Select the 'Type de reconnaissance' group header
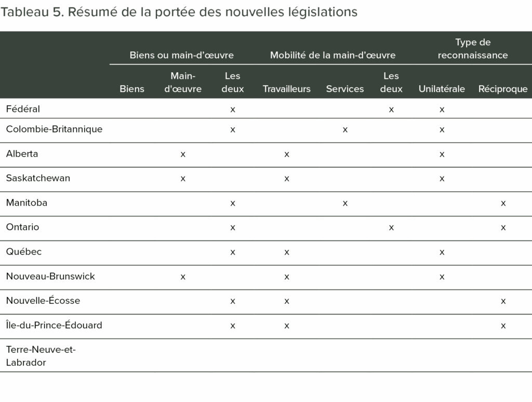This screenshot has width=532, height=402. coord(473,49)
